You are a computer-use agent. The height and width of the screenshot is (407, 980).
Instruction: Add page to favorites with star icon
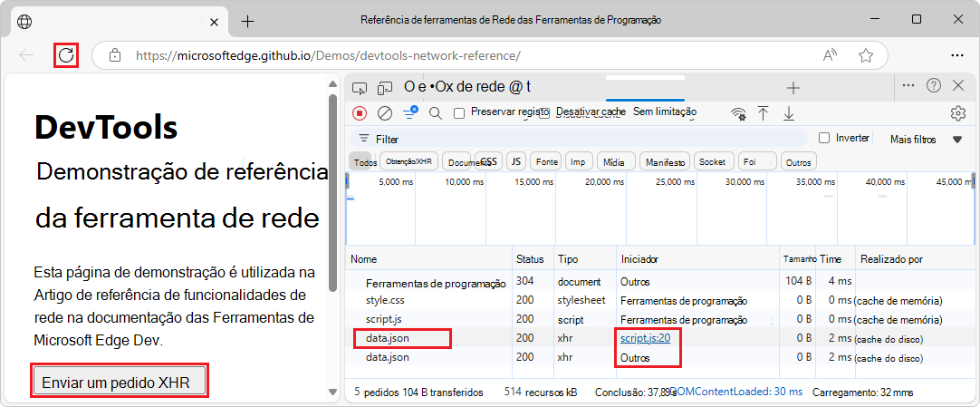point(865,55)
